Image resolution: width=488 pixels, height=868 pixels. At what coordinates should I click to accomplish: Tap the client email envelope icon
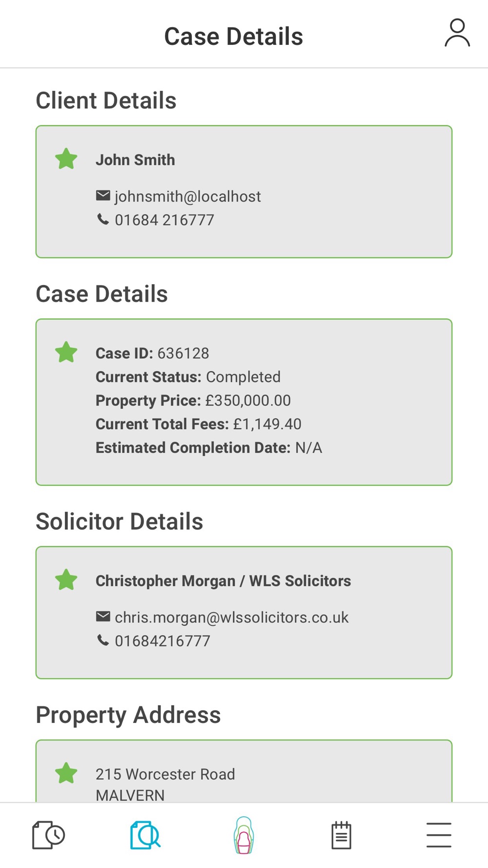(x=103, y=196)
